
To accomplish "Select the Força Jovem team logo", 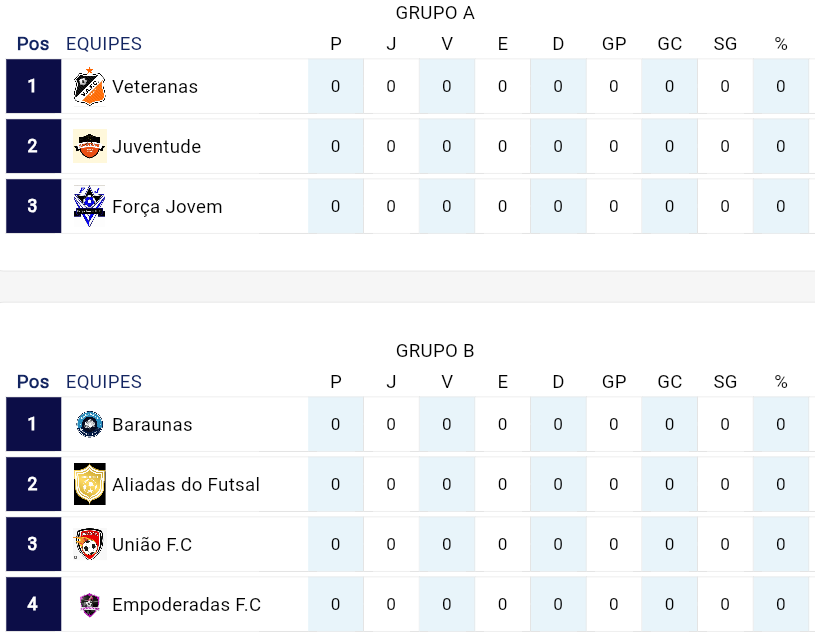I will tap(90, 206).
